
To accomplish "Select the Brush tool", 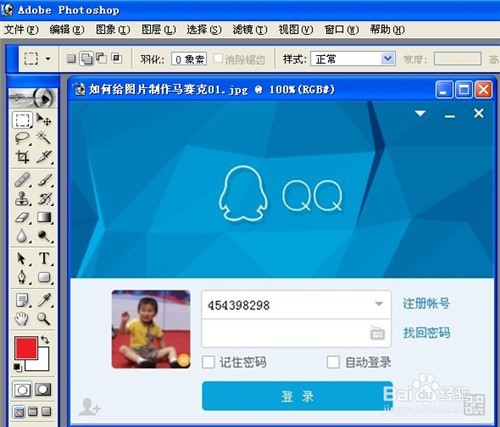I will click(x=44, y=180).
